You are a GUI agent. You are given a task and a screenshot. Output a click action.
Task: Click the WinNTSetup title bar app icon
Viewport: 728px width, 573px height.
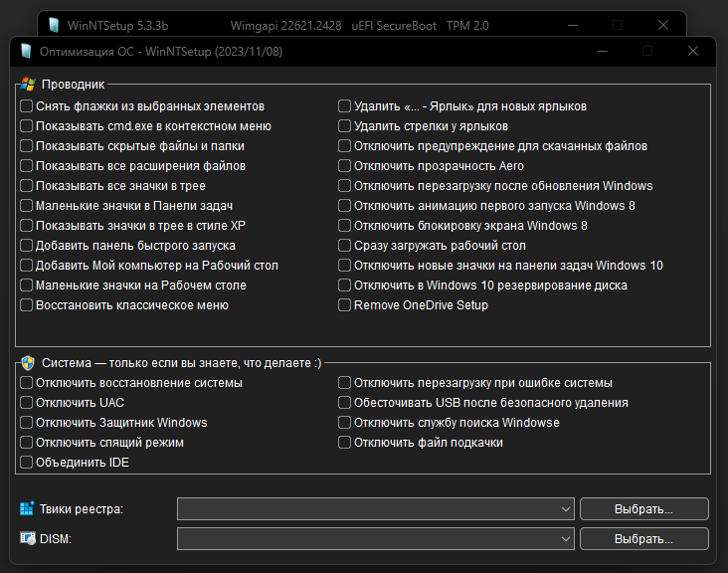54,25
